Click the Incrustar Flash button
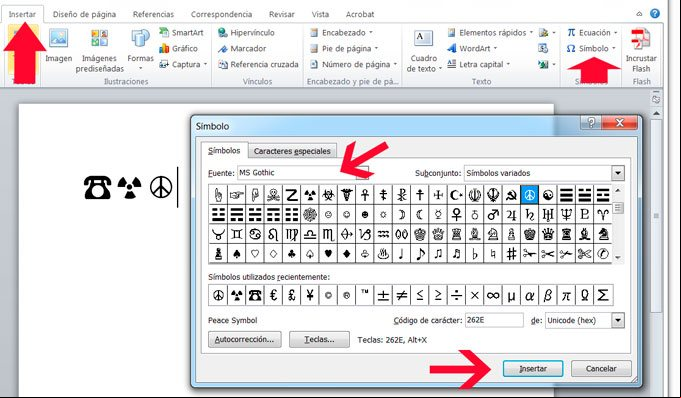 (641, 50)
